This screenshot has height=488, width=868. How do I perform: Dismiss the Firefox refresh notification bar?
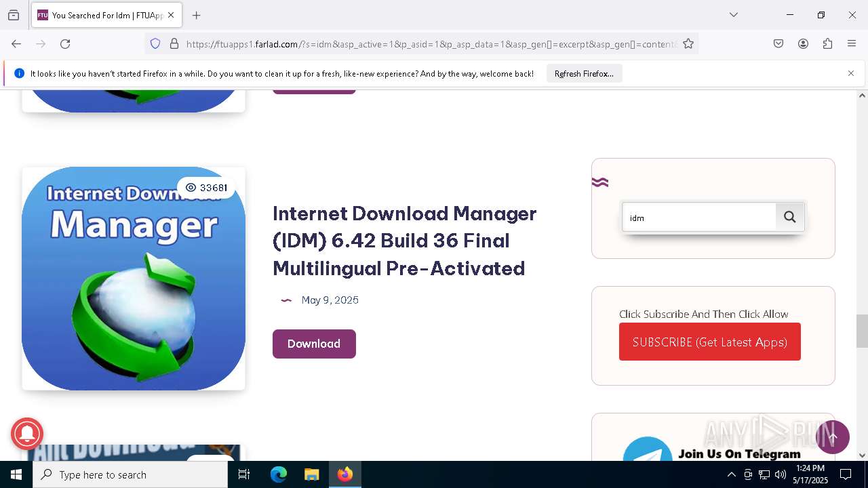[x=851, y=73]
